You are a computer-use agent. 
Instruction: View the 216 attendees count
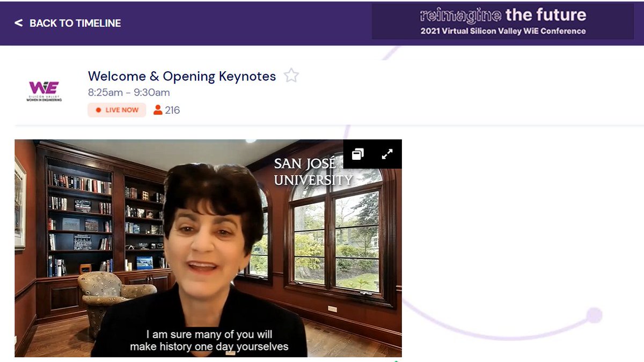tap(166, 110)
